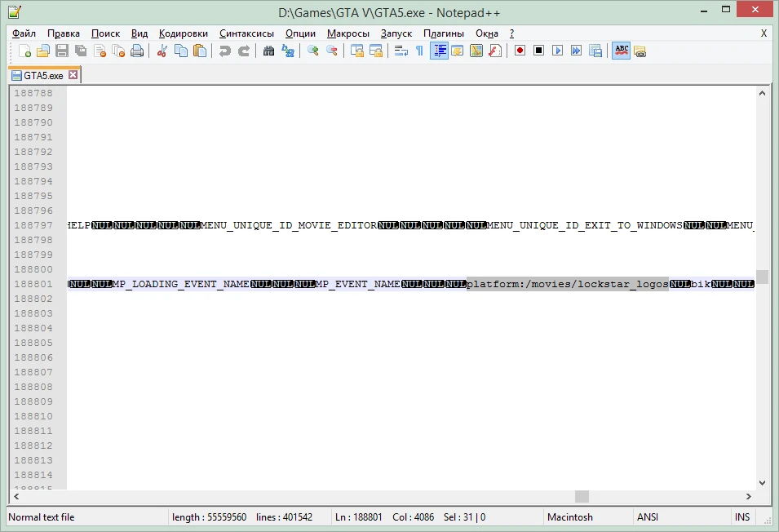
Task: Click the New file toolbar icon
Action: point(24,51)
